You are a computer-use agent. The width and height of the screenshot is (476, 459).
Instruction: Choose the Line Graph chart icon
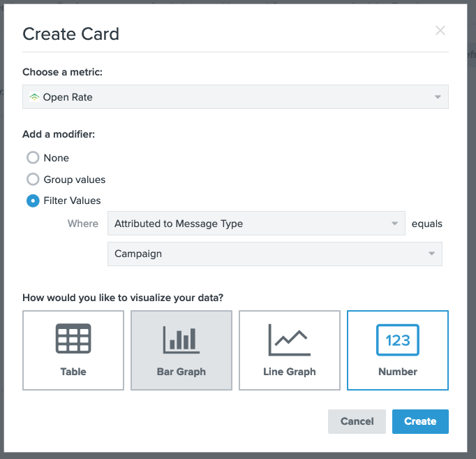290,340
